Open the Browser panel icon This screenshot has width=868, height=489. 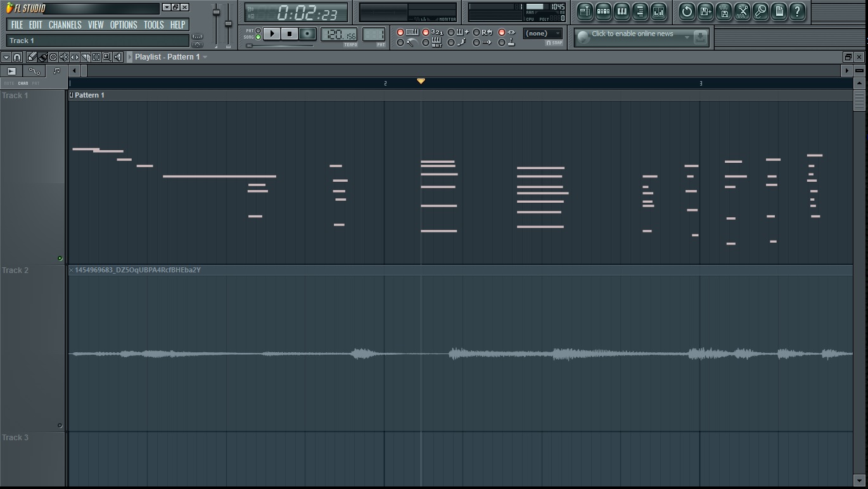coord(640,11)
